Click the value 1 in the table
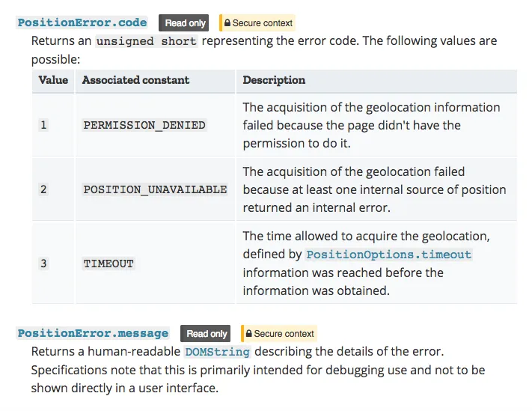This screenshot has height=411, width=532. click(x=43, y=125)
